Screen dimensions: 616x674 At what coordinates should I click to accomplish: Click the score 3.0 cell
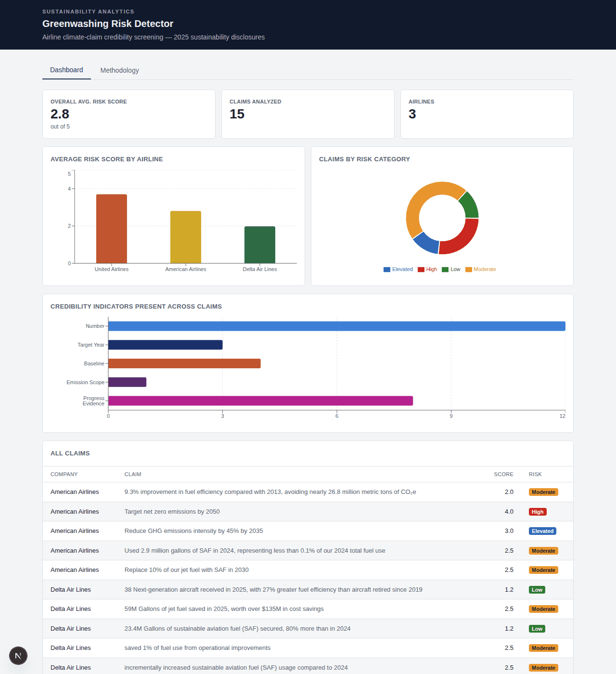coord(509,531)
